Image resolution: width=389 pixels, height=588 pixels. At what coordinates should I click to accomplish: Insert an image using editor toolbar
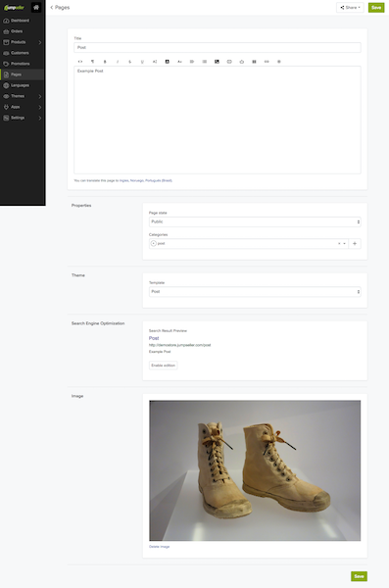click(x=217, y=62)
